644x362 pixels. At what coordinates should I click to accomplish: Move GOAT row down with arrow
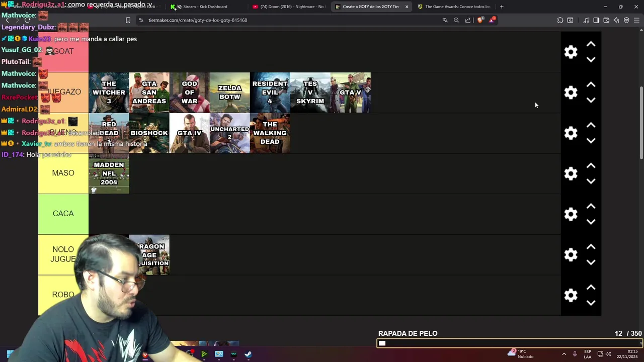(x=591, y=59)
